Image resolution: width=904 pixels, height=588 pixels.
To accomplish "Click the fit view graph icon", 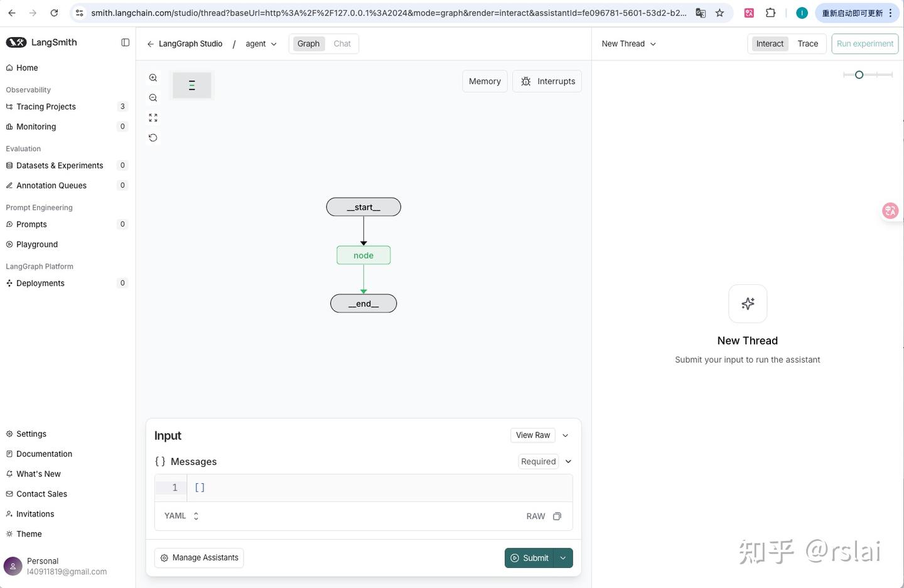I will click(153, 118).
